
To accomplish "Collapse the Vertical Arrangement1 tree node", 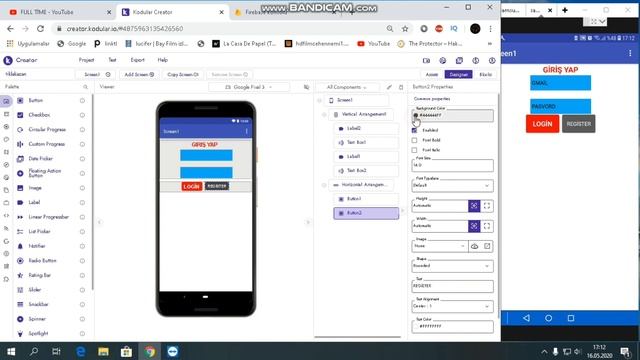I will 324,115.
